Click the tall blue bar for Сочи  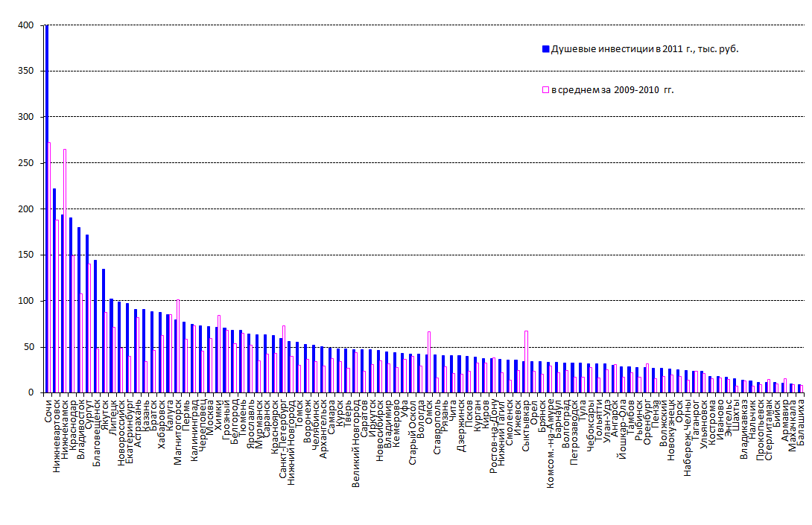point(46,209)
